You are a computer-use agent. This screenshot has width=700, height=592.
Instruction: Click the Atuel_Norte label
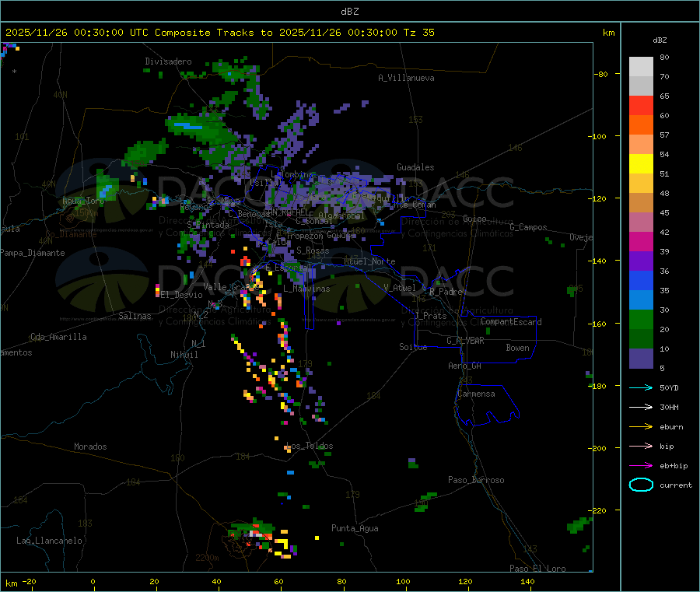click(369, 261)
